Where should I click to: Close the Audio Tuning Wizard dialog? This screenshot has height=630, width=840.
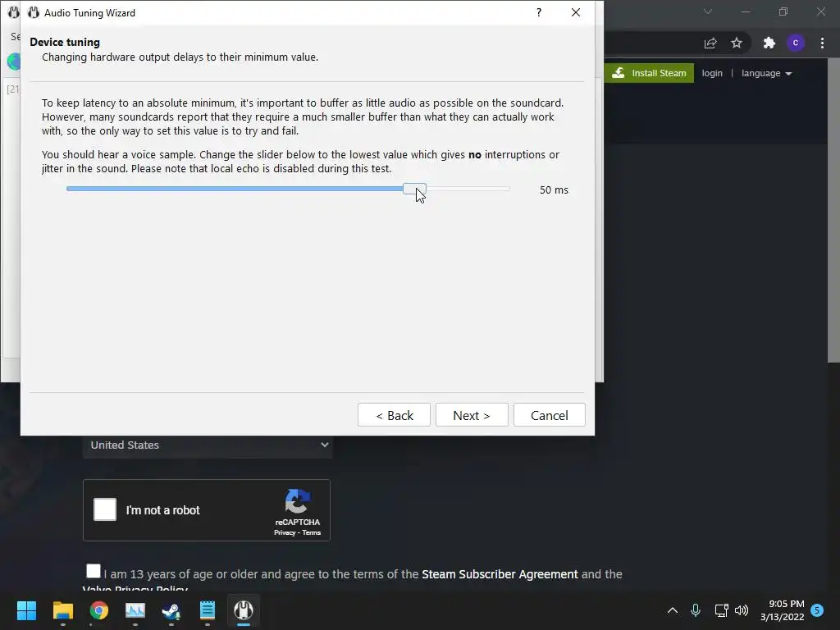coord(576,12)
